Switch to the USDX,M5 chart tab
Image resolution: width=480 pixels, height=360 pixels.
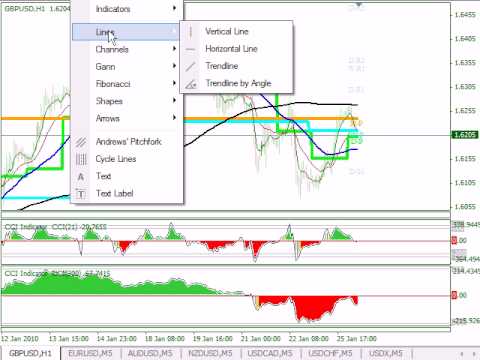386,353
